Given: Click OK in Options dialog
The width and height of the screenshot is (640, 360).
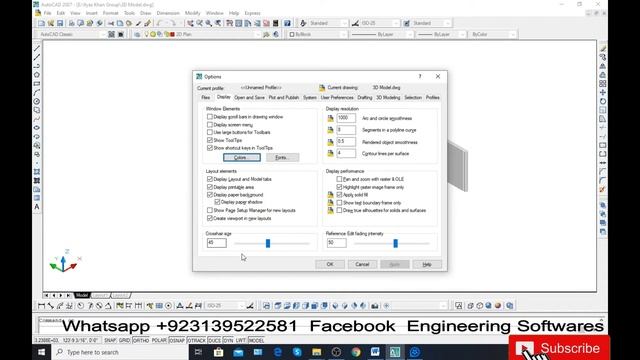Looking at the screenshot, I should (x=330, y=264).
